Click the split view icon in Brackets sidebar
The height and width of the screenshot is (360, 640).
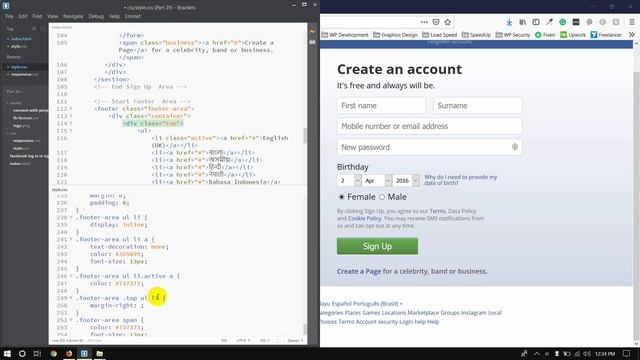42,29
